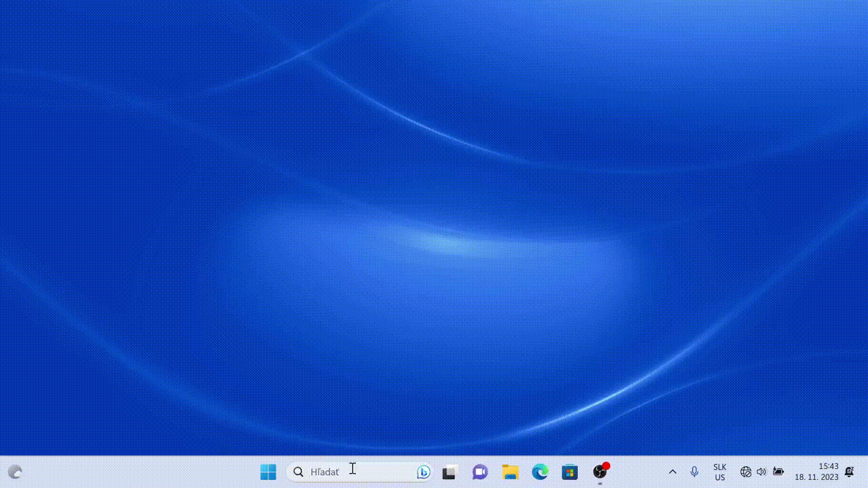Click the Bing Chat icon in the search bar
This screenshot has height=488, width=868.
click(422, 472)
